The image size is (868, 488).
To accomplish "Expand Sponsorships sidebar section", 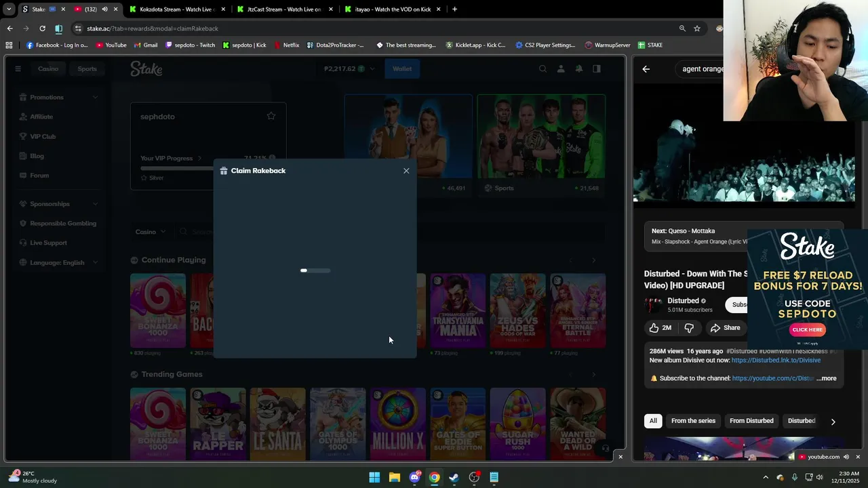I will tap(95, 204).
